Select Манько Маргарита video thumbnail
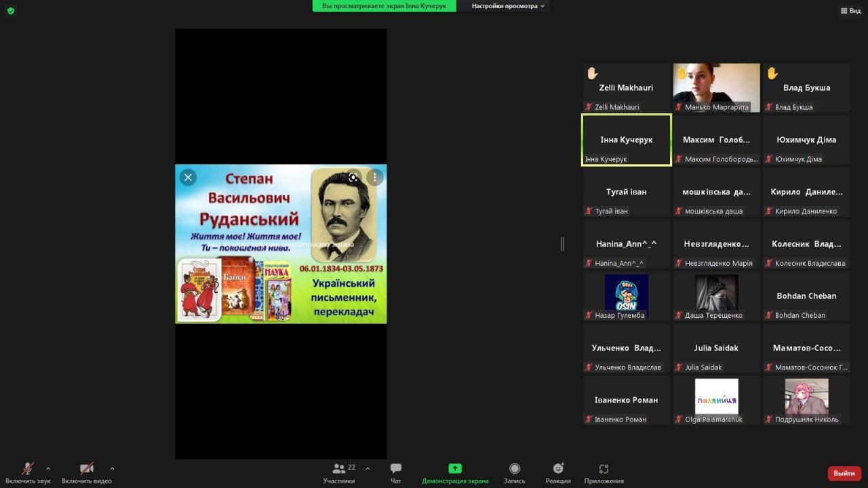868x488 pixels. point(716,87)
